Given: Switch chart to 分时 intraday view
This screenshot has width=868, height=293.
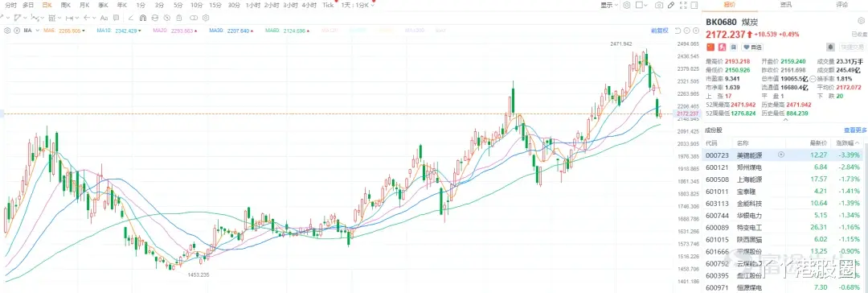Looking at the screenshot, I should [x=11, y=5].
